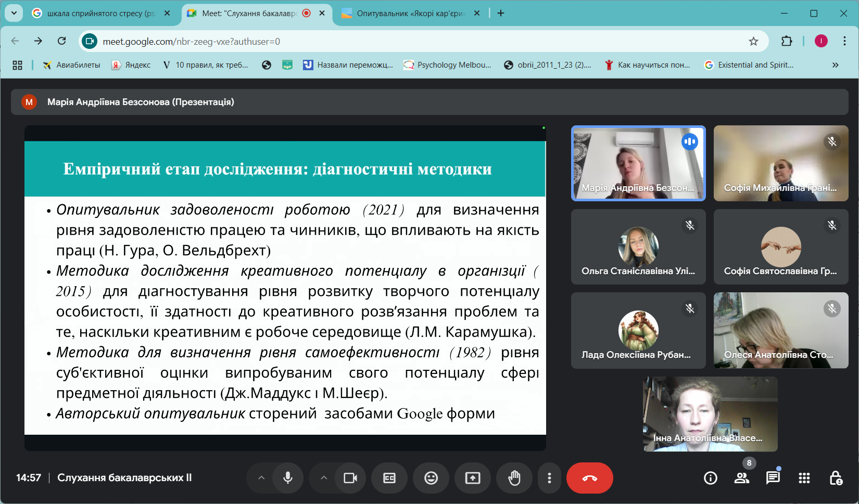This screenshot has width=859, height=504.
Task: Show more bookmarks chevron
Action: [835, 65]
